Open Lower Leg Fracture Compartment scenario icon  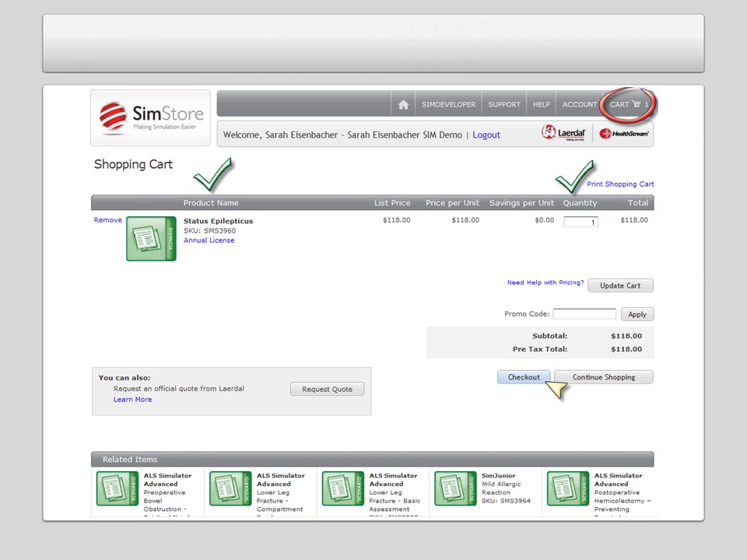click(x=230, y=488)
